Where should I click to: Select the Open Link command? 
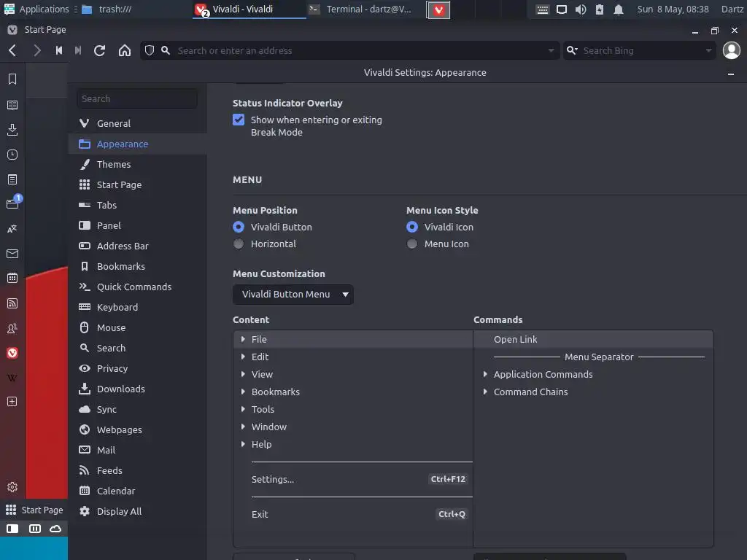click(x=593, y=339)
